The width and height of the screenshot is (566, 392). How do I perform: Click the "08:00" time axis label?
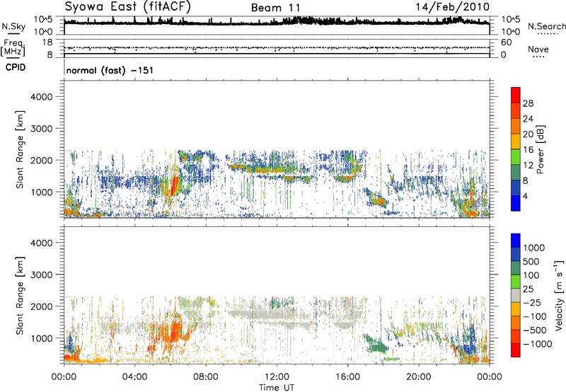coord(206,377)
